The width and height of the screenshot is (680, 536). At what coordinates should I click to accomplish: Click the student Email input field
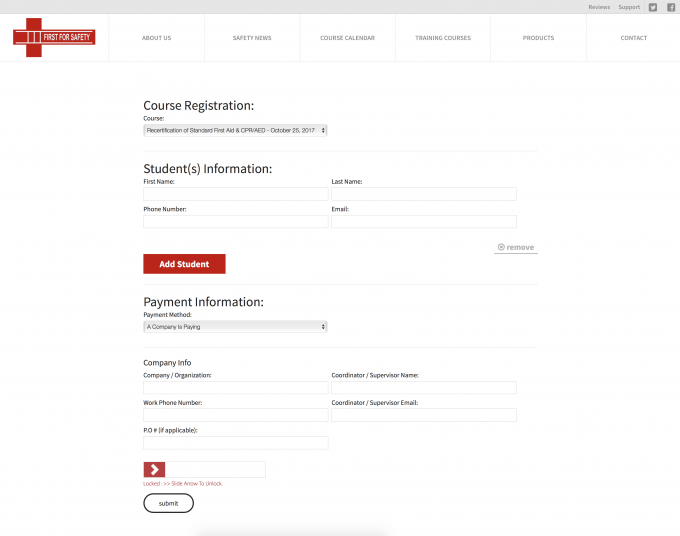point(423,222)
